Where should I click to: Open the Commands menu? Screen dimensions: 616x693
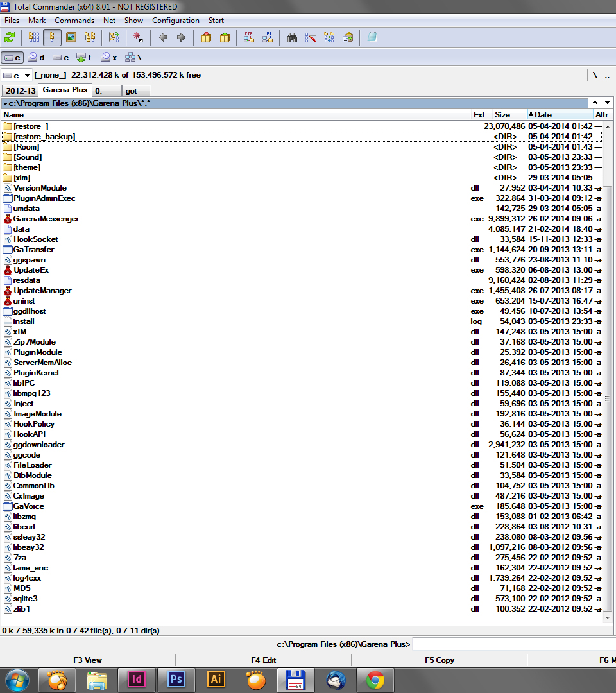(x=74, y=21)
